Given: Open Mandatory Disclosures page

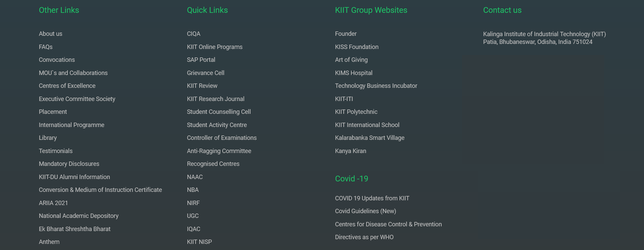Looking at the screenshot, I should 69,164.
